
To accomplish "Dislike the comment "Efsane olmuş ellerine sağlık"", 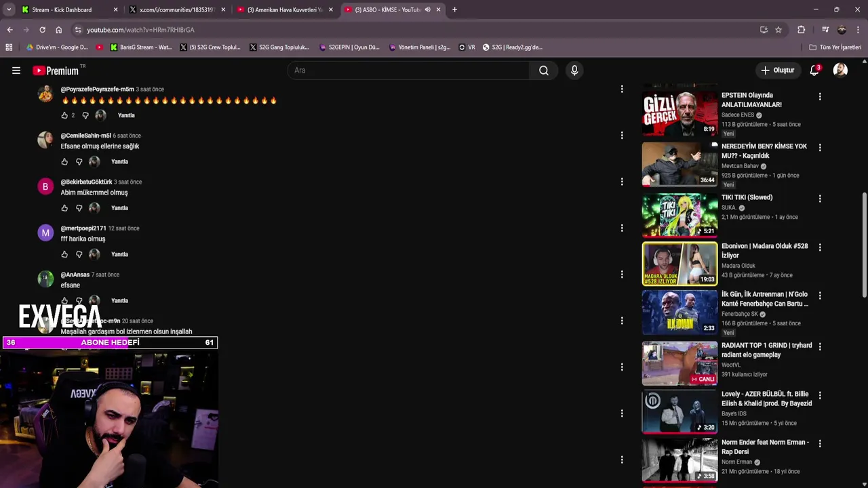I will [79, 161].
